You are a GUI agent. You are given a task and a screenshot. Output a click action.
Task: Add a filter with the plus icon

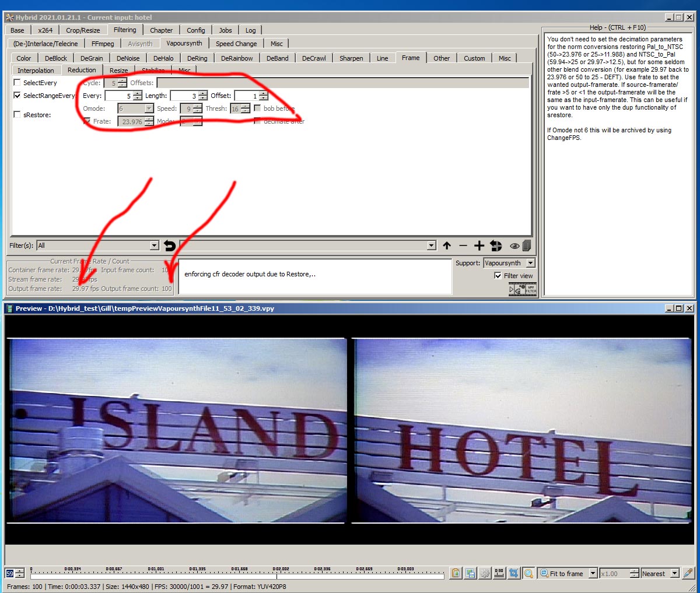pos(479,245)
